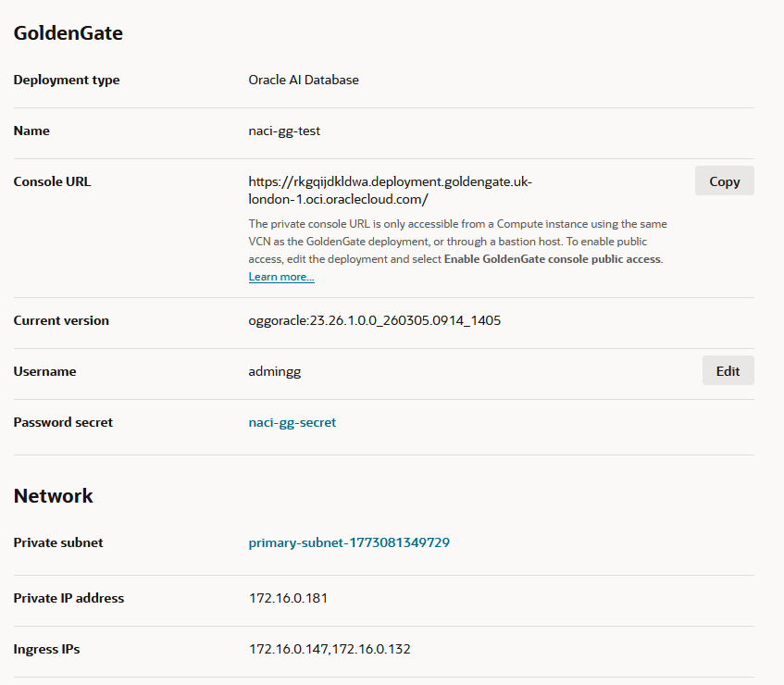Click the Ingress IPs value list
This screenshot has width=784, height=685.
[x=330, y=649]
